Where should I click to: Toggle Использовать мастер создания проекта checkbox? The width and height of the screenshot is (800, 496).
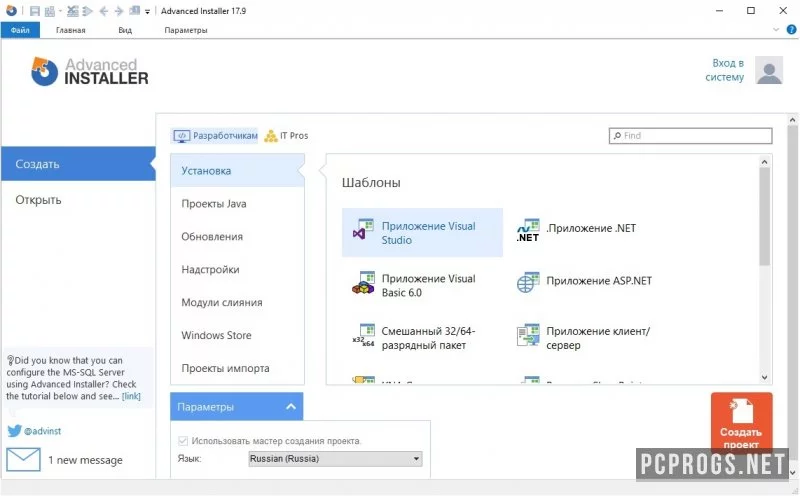pyautogui.click(x=183, y=440)
